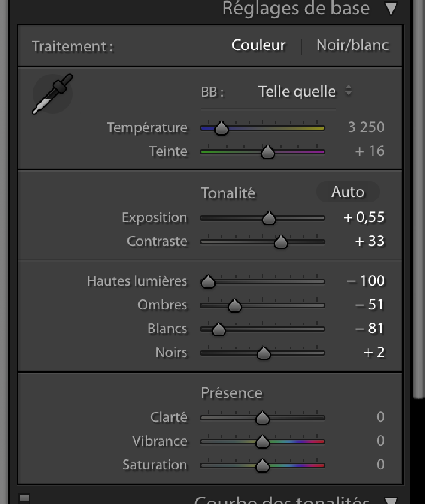Click the Ombres slider handle
Screen dimensions: 425x504
(x=234, y=305)
